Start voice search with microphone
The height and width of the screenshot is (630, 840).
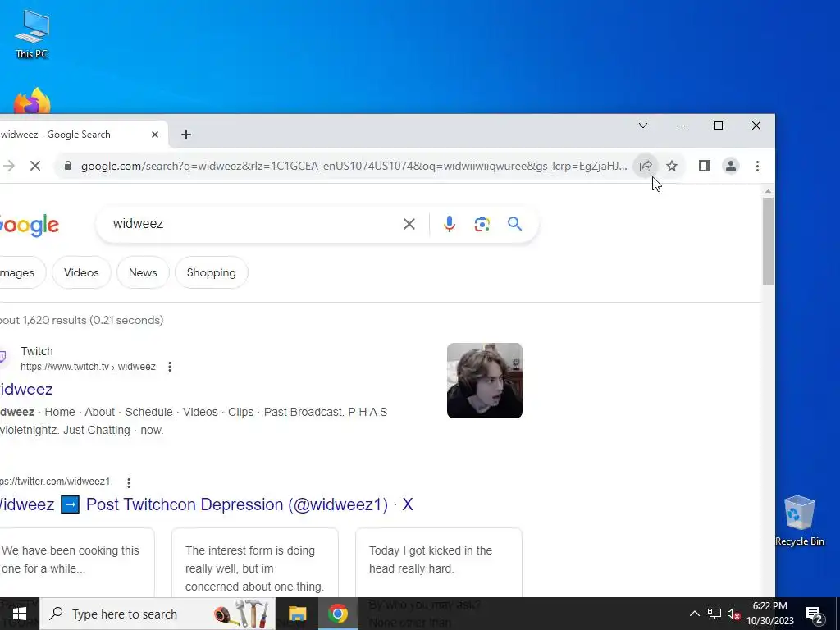coord(450,224)
